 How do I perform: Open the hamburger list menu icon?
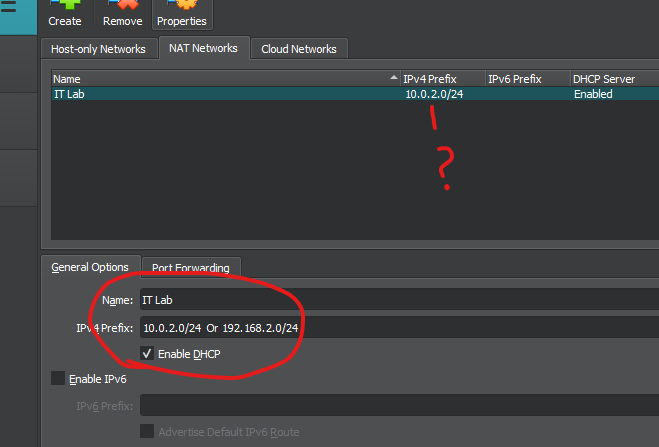[x=18, y=8]
